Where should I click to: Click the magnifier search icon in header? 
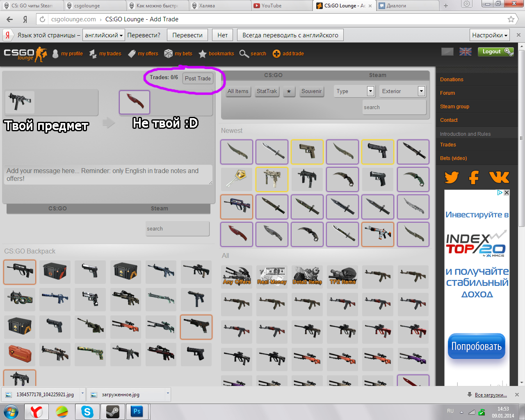[x=244, y=54]
